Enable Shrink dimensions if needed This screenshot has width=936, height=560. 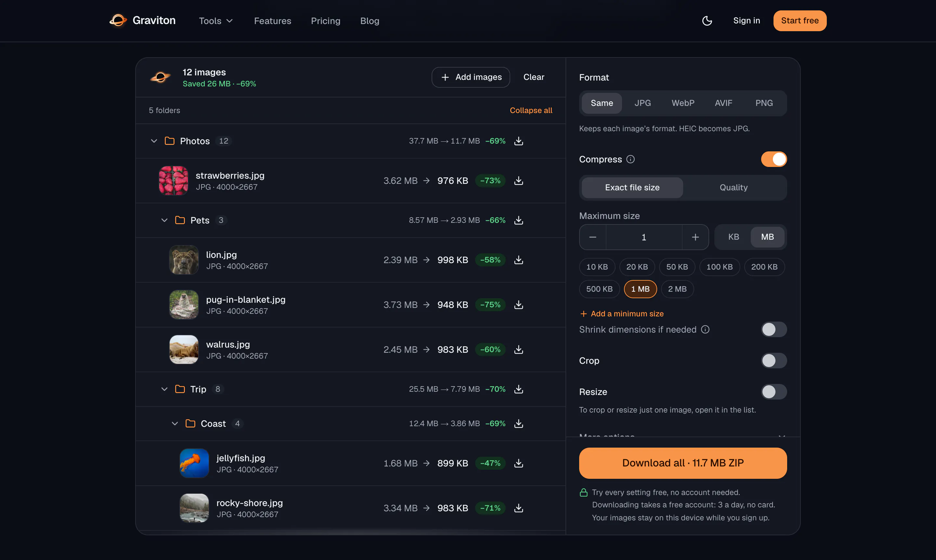773,329
